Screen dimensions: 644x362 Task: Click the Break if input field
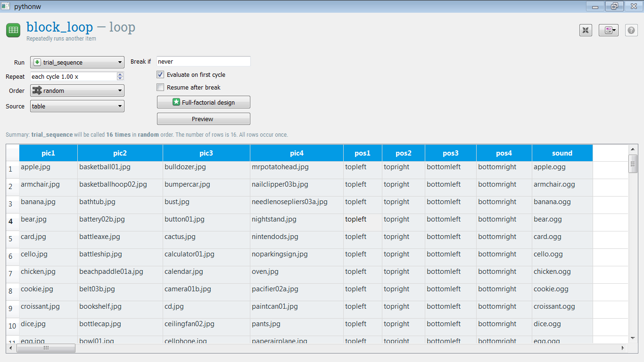coord(203,61)
